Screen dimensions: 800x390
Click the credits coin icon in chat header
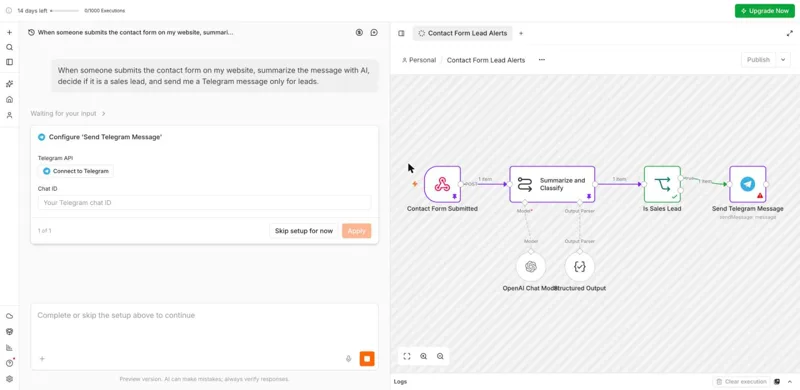[x=359, y=32]
